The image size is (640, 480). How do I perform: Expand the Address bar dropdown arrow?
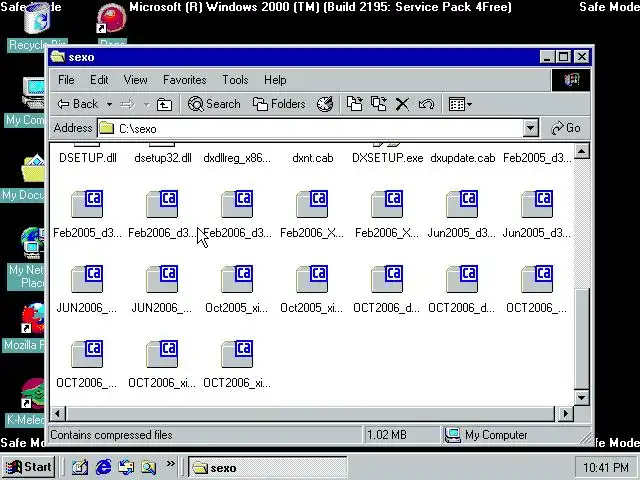[x=530, y=129]
